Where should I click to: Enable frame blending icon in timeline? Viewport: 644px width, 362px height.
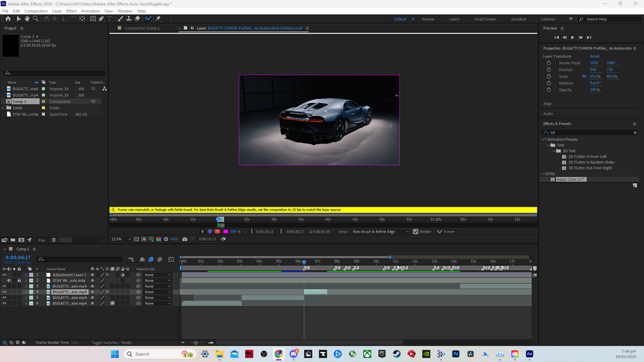151,260
